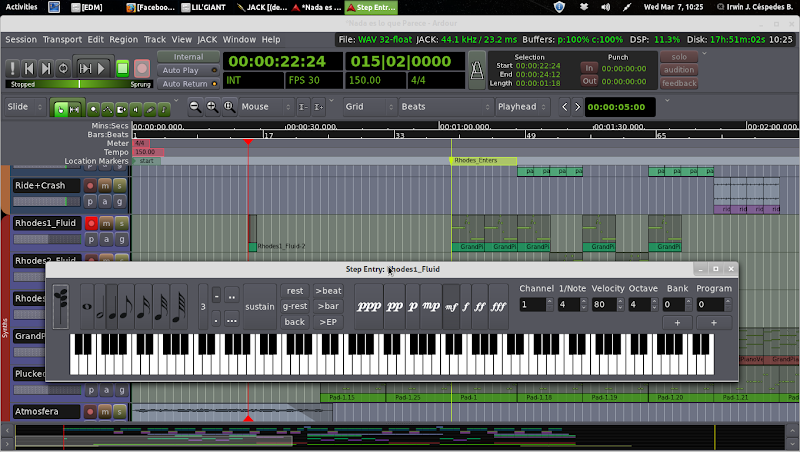Image resolution: width=800 pixels, height=452 pixels.
Task: Open the Transport menu
Action: coord(62,39)
